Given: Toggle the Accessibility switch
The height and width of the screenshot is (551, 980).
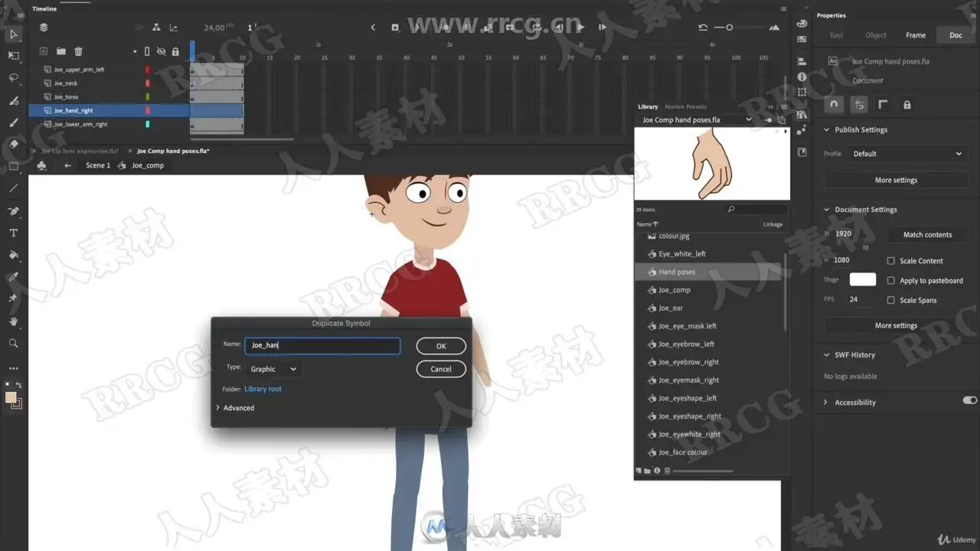Looking at the screenshot, I should click(970, 400).
